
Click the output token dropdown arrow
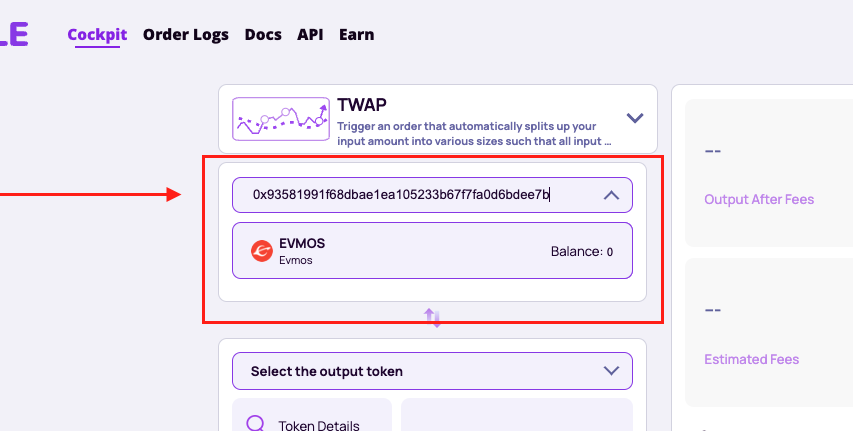pyautogui.click(x=611, y=371)
